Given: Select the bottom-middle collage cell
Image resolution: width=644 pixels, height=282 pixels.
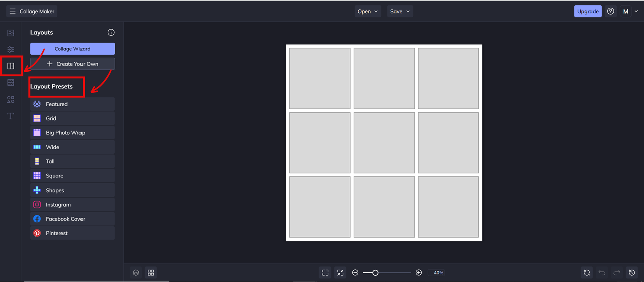Looking at the screenshot, I should (384, 207).
